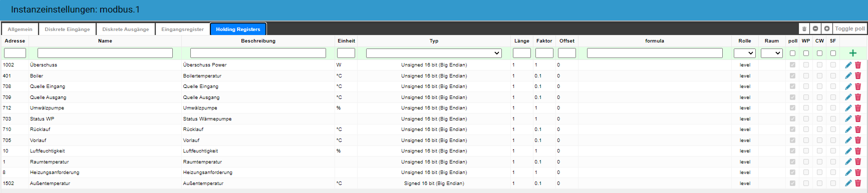The image size is (868, 193).
Task: Edit the Quelle Eingang row
Action: [x=848, y=86]
